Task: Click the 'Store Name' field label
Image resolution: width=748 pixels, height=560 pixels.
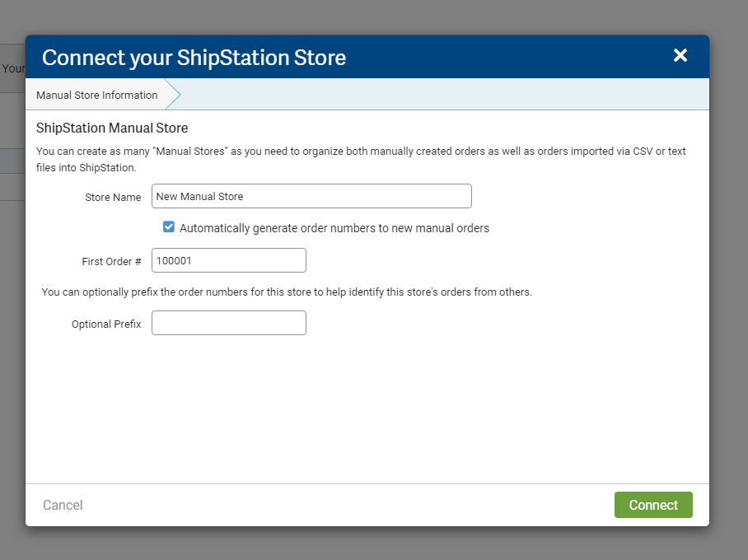Action: (x=113, y=197)
